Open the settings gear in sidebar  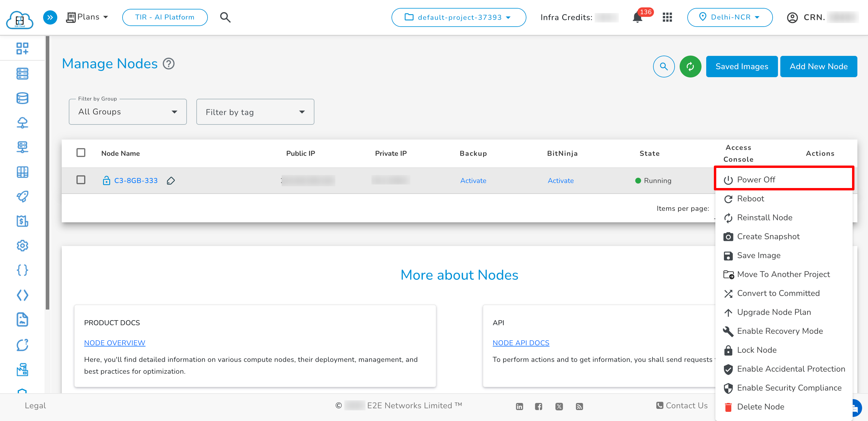point(22,246)
